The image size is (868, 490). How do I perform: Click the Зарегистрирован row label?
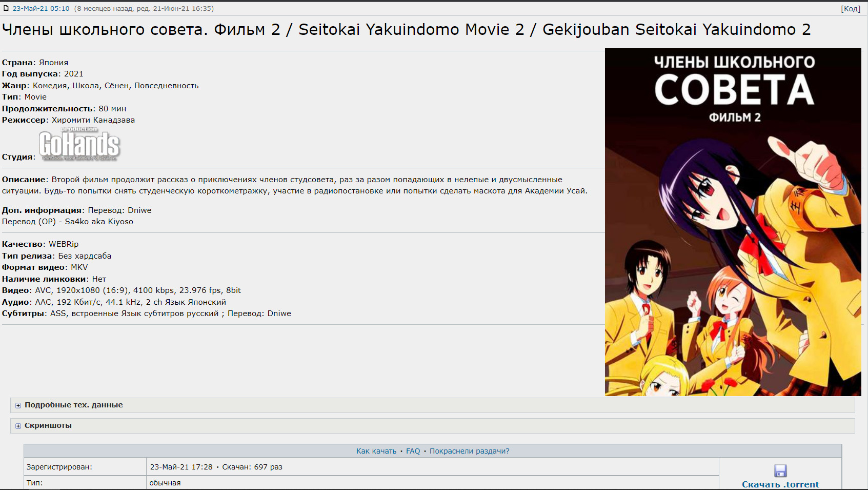pos(59,467)
